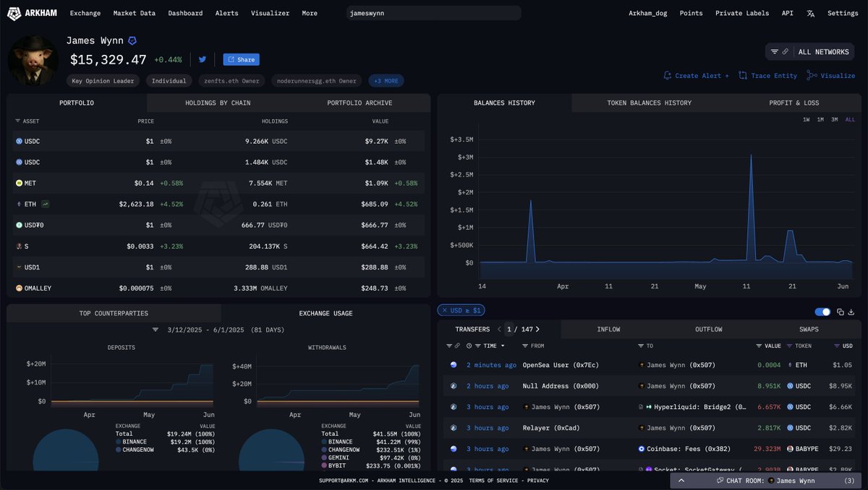Open the TOKEN column filter

[x=788, y=345]
